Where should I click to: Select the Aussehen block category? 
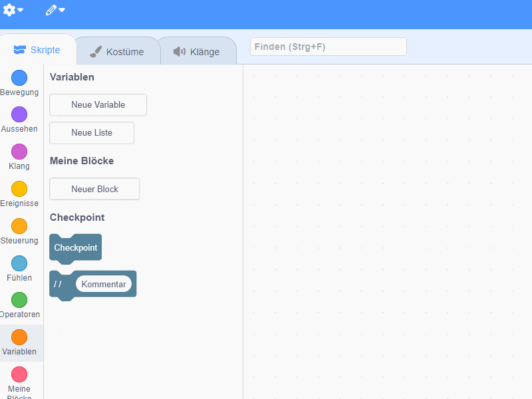click(x=19, y=120)
